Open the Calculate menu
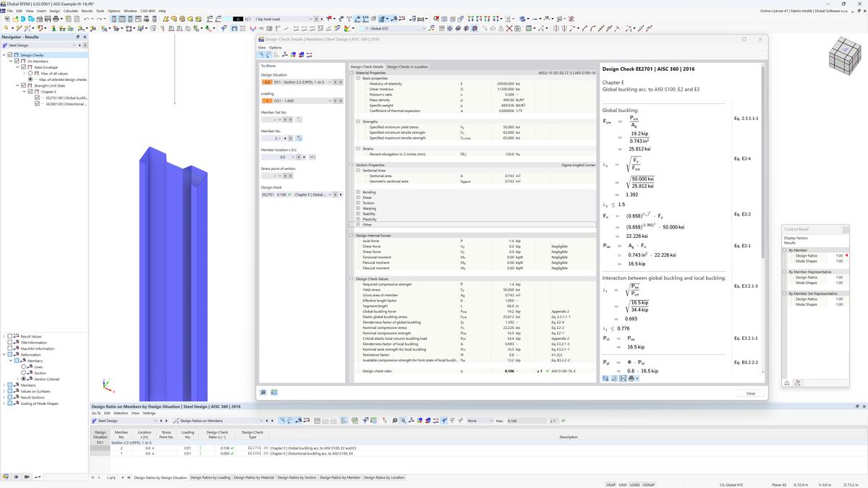Image resolution: width=868 pixels, height=488 pixels. click(70, 11)
